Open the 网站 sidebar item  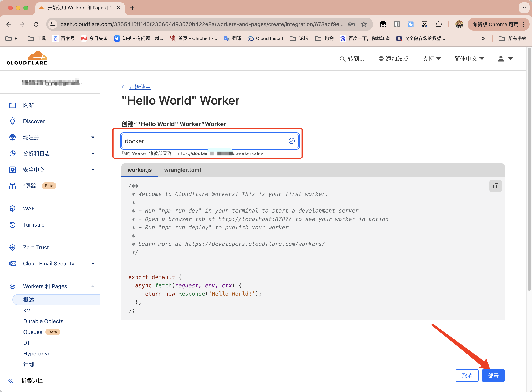(x=28, y=105)
